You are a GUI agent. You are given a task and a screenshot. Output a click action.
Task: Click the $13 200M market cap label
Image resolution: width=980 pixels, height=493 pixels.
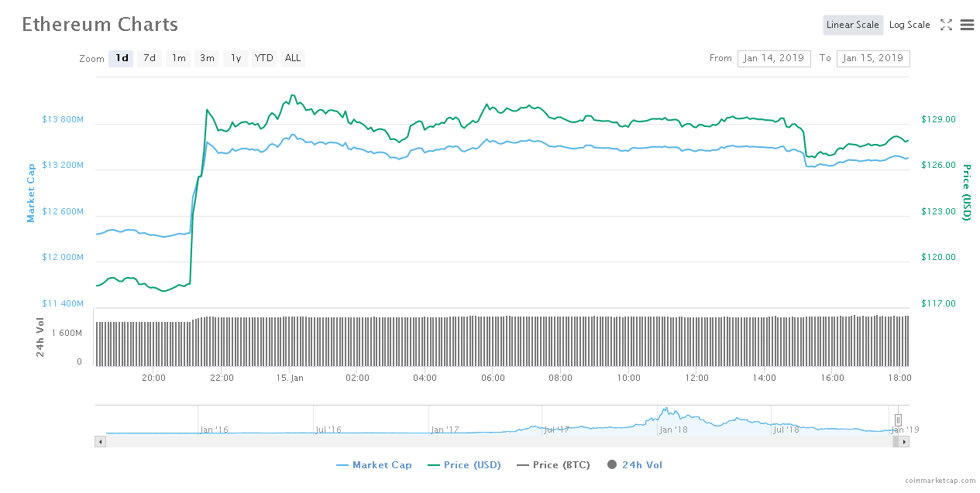tap(63, 165)
